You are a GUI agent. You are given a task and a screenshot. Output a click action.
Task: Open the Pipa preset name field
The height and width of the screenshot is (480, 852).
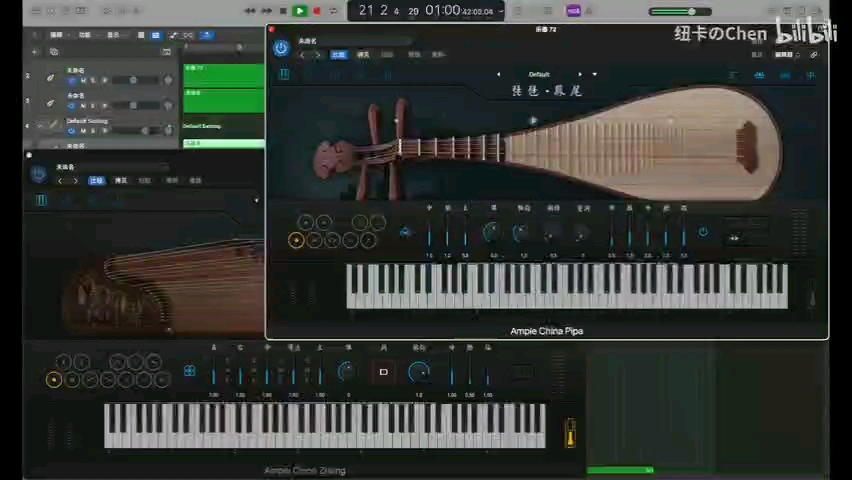[353, 41]
